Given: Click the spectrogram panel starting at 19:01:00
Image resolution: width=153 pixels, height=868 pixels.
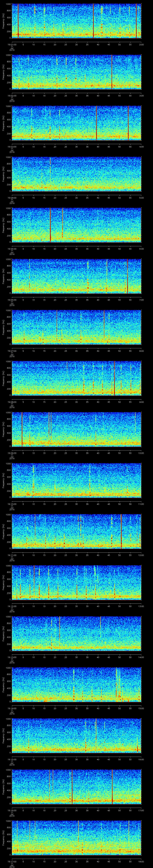Looking at the screenshot, I should [77, 21].
